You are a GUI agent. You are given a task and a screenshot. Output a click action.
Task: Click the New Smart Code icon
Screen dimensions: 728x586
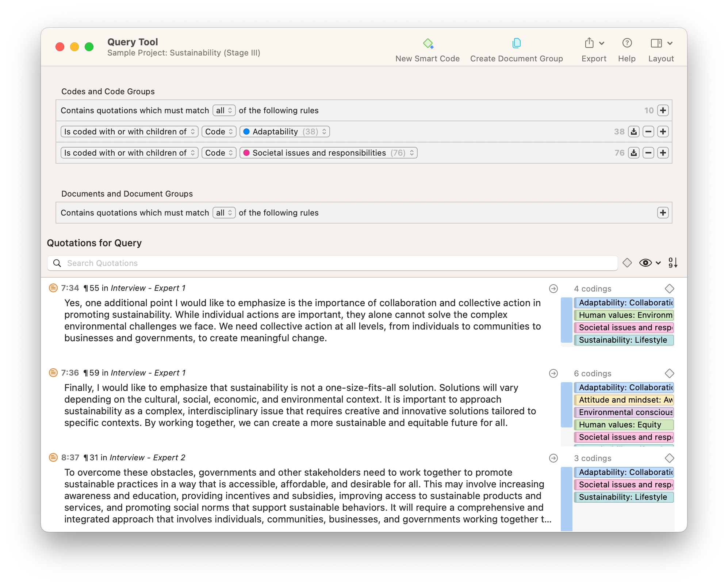428,43
